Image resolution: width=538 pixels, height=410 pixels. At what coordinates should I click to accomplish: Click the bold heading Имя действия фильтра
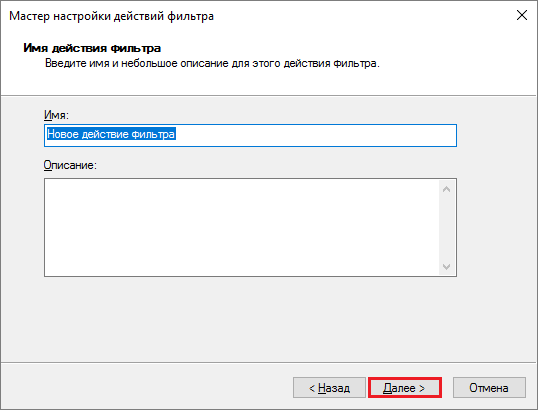[x=92, y=48]
